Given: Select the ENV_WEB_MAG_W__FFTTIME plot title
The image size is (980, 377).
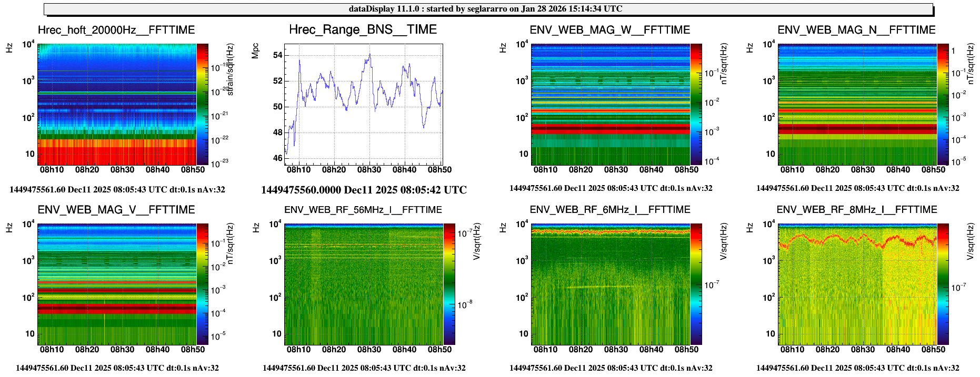Looking at the screenshot, I should [x=609, y=30].
